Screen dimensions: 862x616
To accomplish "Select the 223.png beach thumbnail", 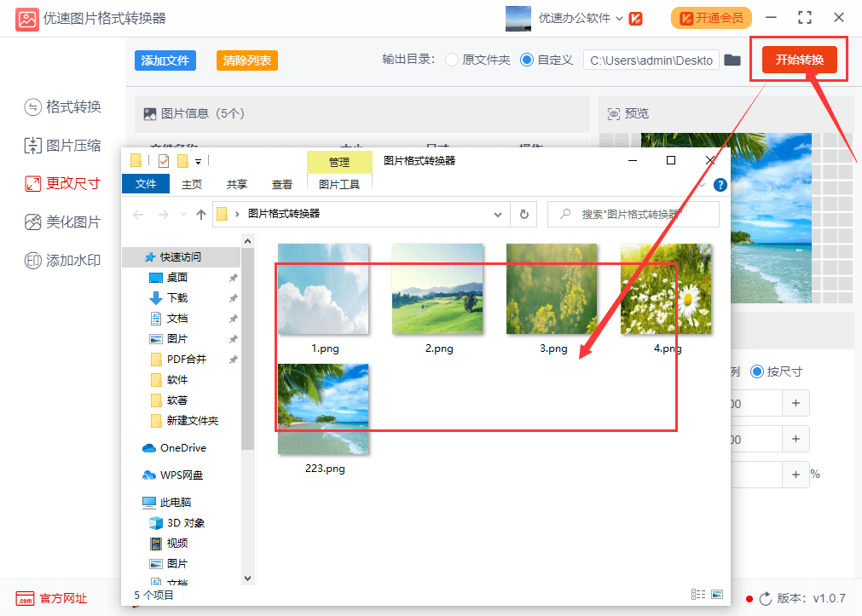I will [x=324, y=409].
